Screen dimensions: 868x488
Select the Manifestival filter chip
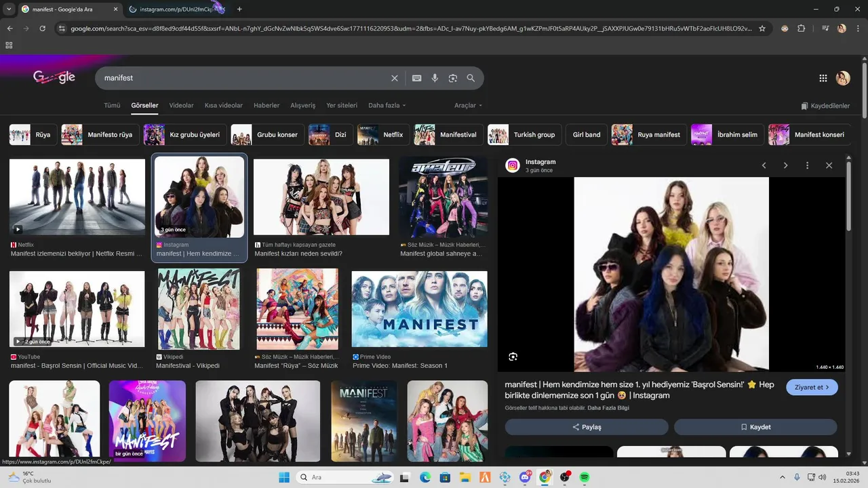click(448, 134)
